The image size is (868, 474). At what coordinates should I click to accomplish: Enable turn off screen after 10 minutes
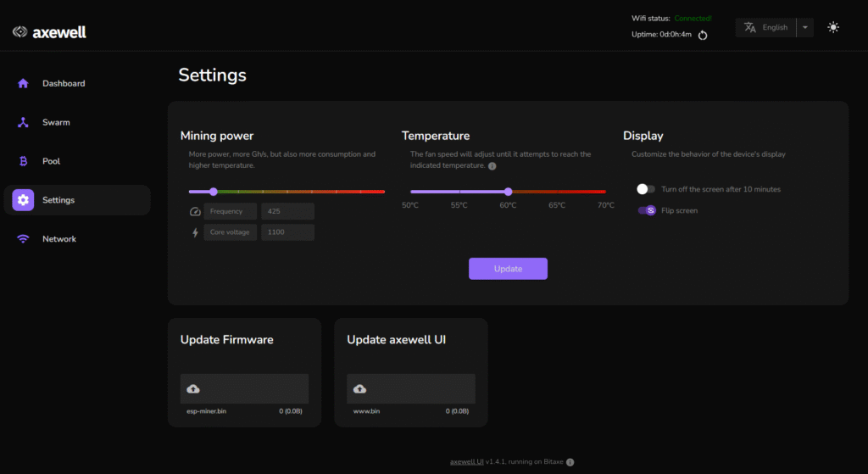coord(646,189)
